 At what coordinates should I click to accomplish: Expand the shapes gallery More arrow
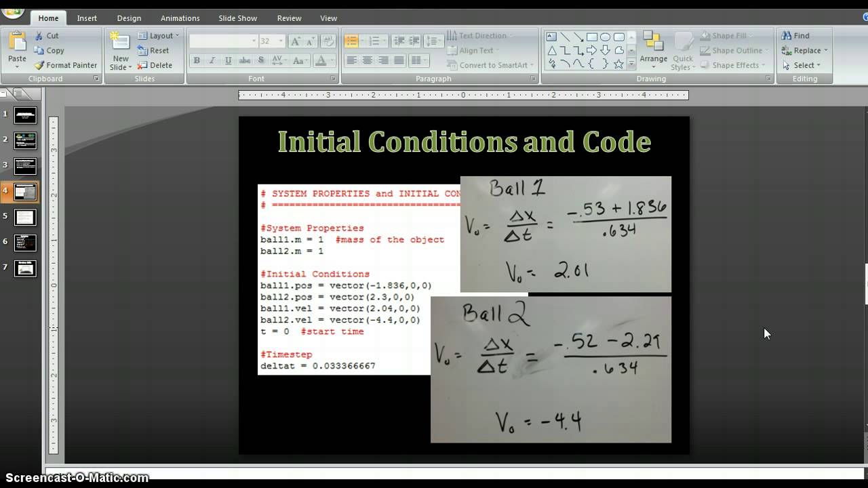point(631,64)
